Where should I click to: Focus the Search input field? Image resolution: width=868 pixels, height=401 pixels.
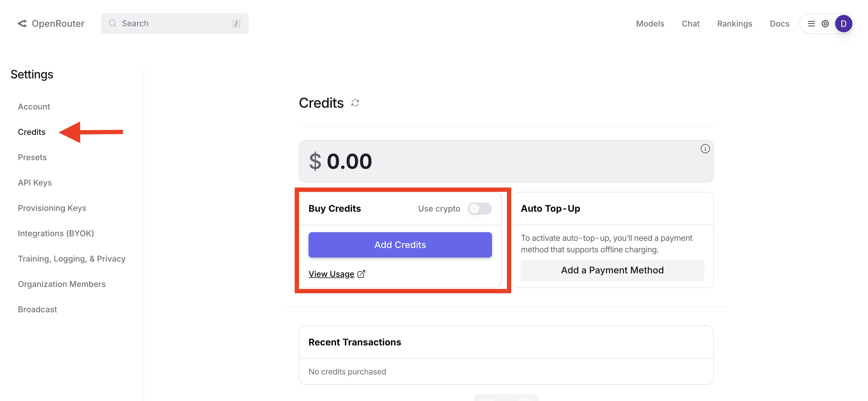pos(175,24)
